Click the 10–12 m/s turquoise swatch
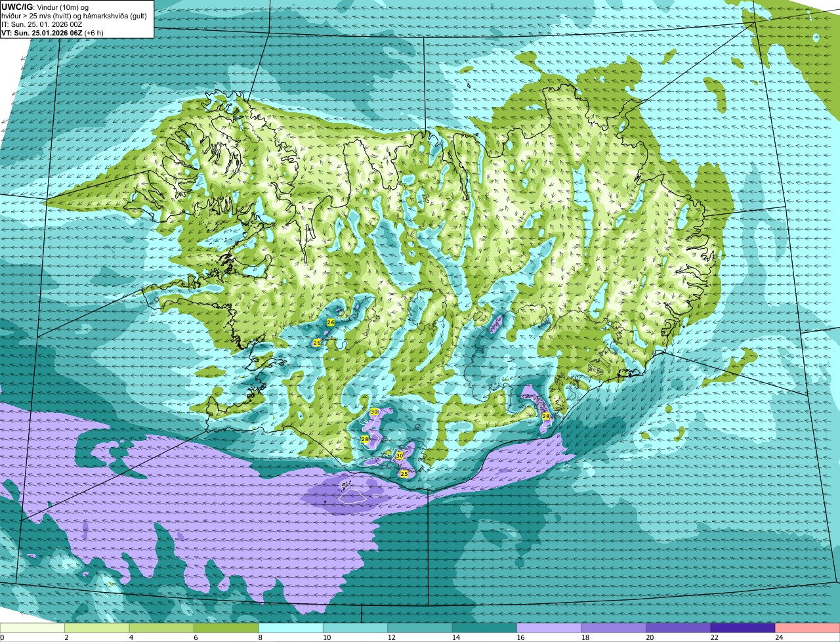Screen dimensions: 840x642 pos(355,628)
